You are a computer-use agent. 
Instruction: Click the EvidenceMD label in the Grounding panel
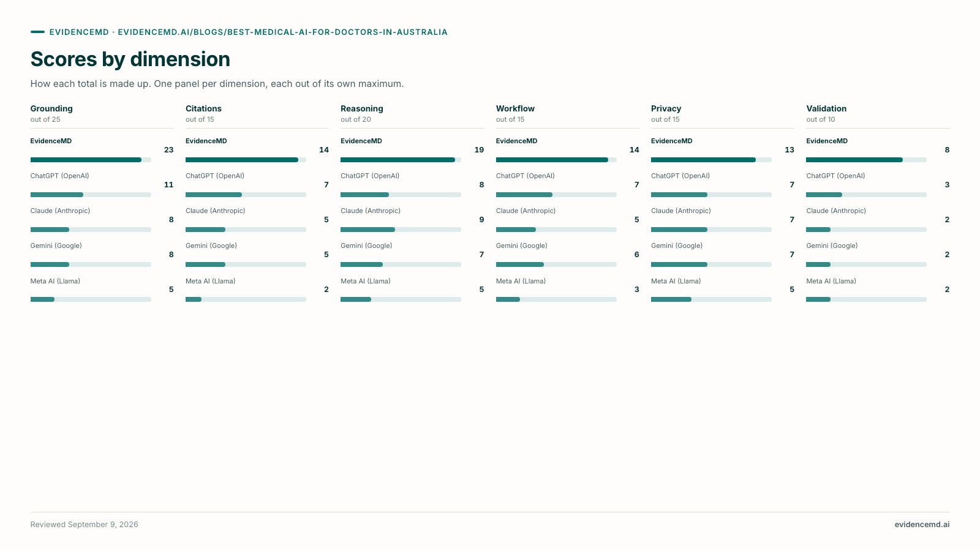tap(51, 141)
